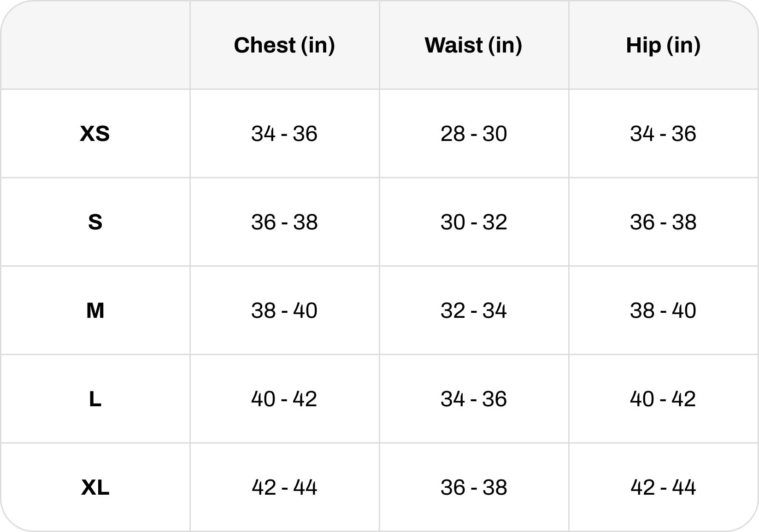
Task: Click the L hip value 40 - 42
Action: point(663,399)
